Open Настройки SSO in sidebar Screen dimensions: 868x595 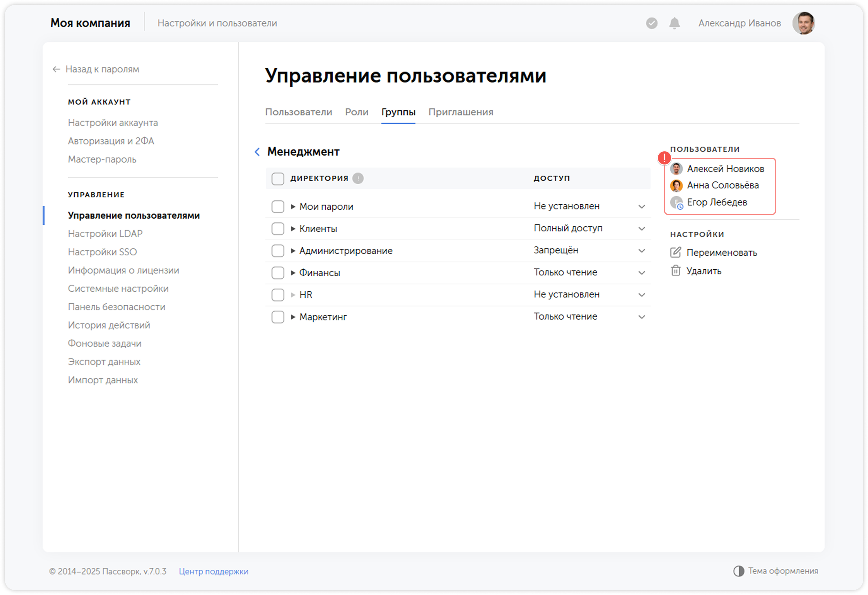102,252
